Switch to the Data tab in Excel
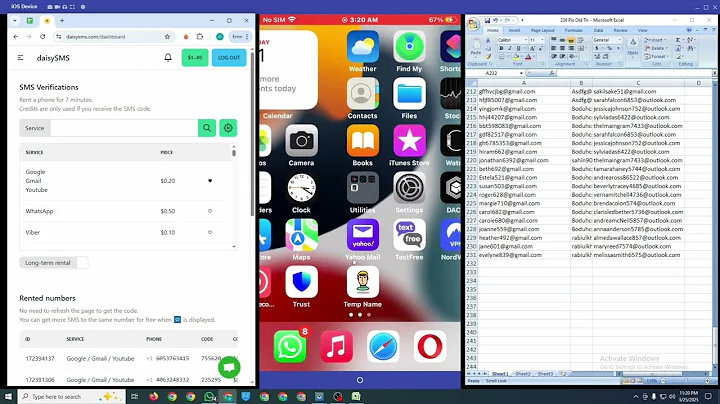The width and height of the screenshot is (720, 404). (598, 30)
